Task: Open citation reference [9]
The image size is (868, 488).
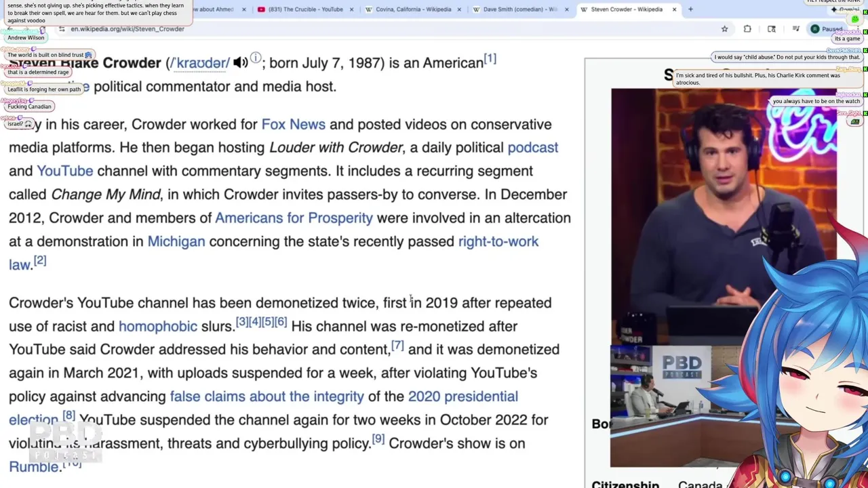Action: [x=378, y=439]
